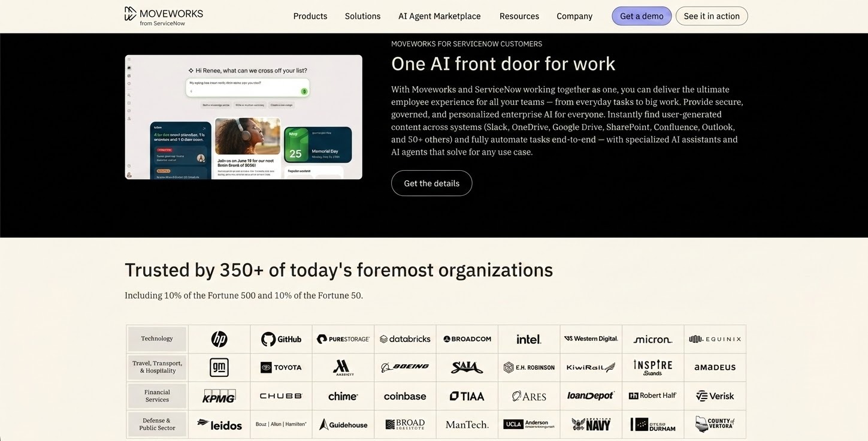Click the Leidos logo
Viewport: 868px width, 441px height.
pos(219,425)
